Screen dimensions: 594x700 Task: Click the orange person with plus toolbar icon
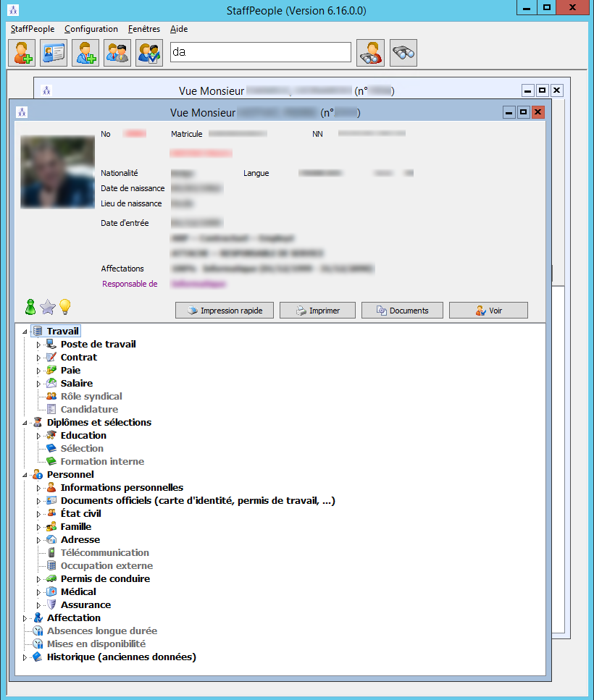click(22, 53)
